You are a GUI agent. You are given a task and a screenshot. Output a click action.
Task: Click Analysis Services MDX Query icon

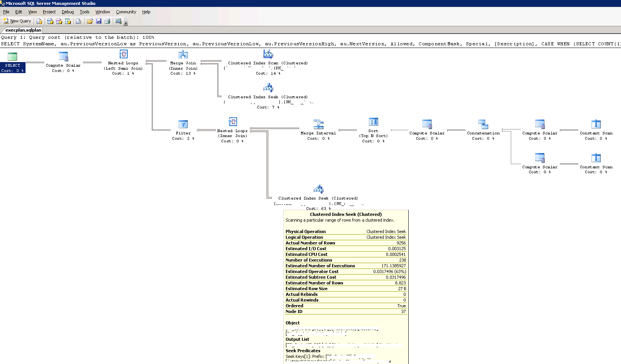[x=50, y=21]
